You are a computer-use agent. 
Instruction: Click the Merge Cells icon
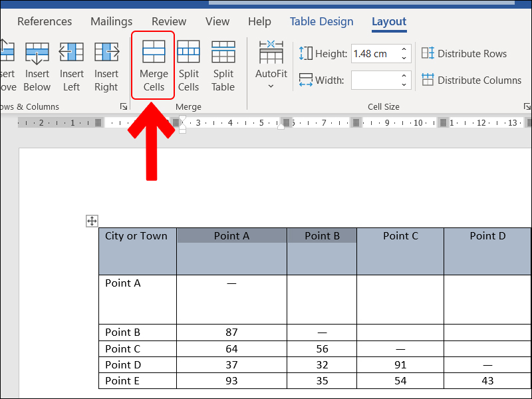pyautogui.click(x=154, y=66)
